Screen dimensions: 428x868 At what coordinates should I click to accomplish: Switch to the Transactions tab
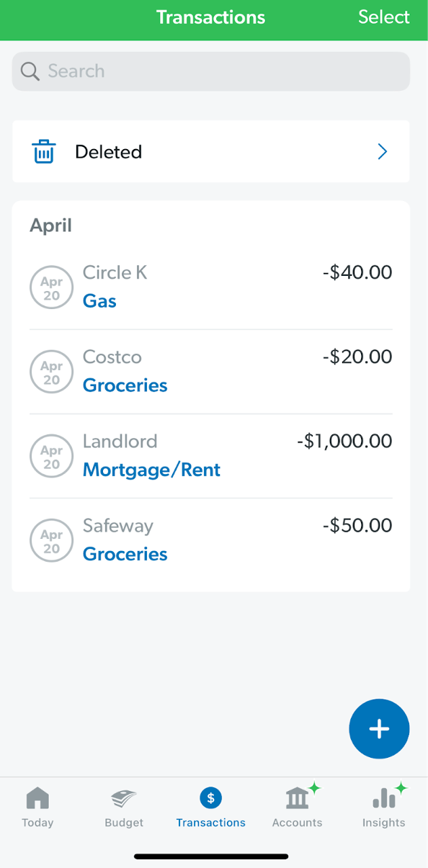(210, 807)
